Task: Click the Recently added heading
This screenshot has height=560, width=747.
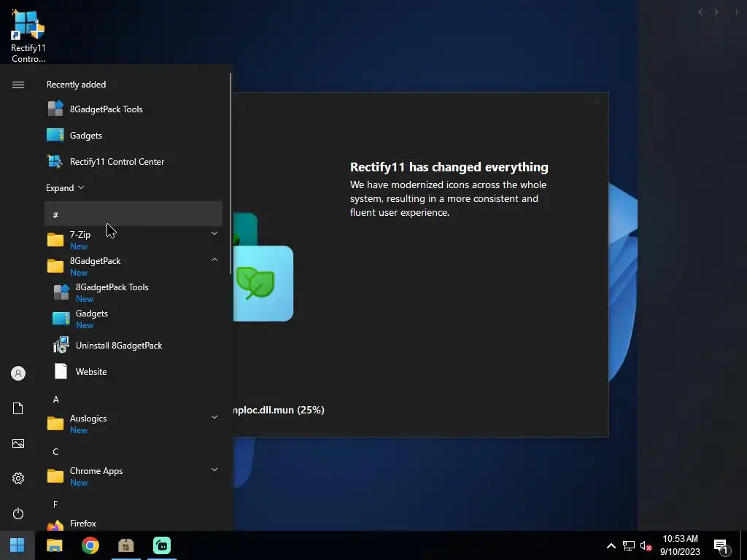Action: point(76,85)
